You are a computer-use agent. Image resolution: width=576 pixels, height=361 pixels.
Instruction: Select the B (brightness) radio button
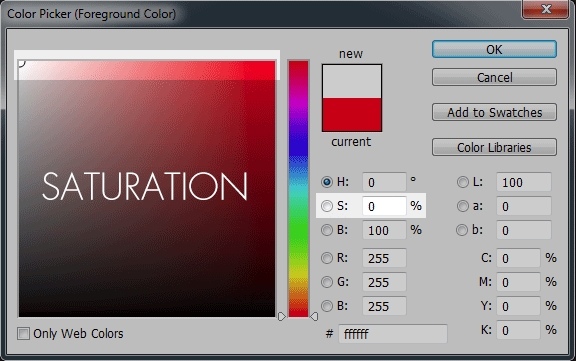coord(327,230)
